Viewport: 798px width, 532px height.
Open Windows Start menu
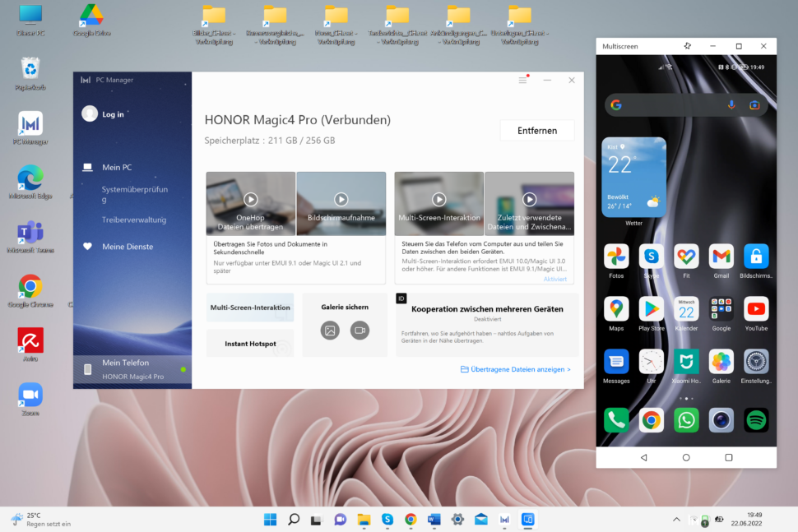[270, 520]
